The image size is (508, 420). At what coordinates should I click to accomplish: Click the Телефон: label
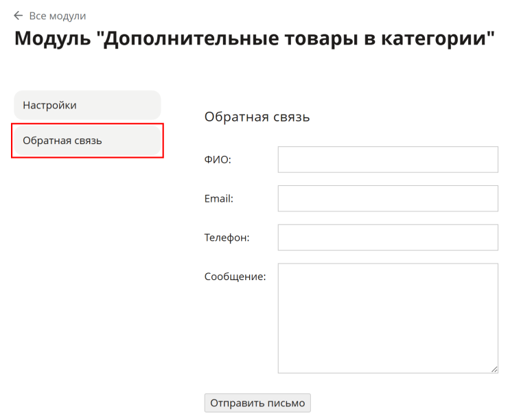click(227, 237)
